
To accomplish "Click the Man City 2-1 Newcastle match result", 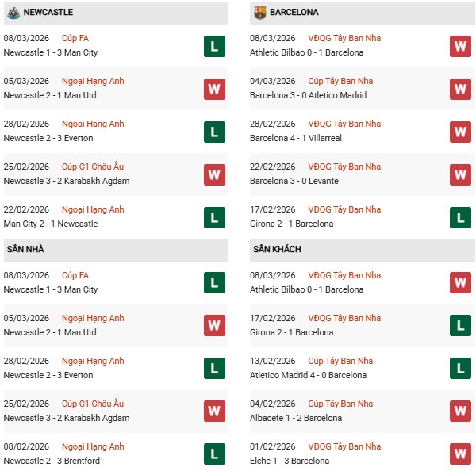I will click(50, 224).
